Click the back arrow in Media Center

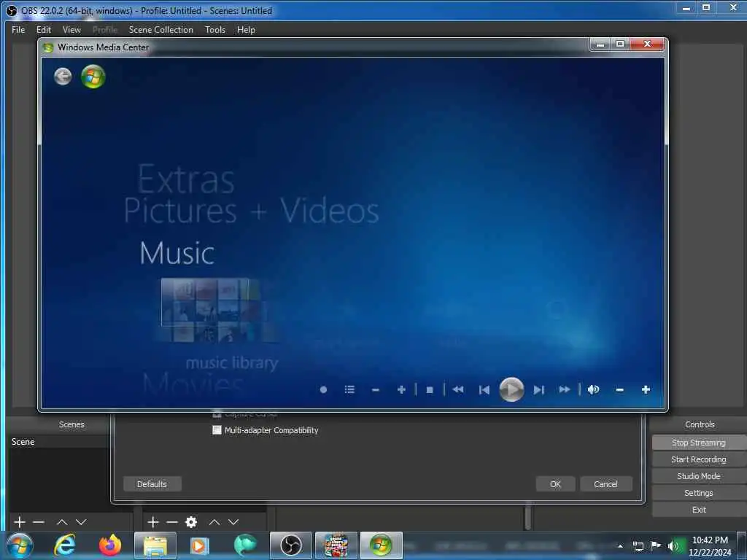[x=63, y=76]
